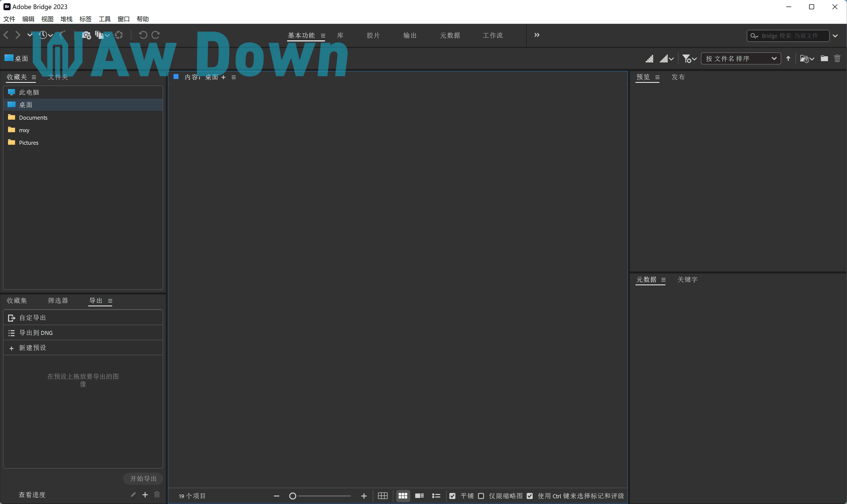Click the rotate counterclockwise icon
The height and width of the screenshot is (504, 847).
coord(143,35)
